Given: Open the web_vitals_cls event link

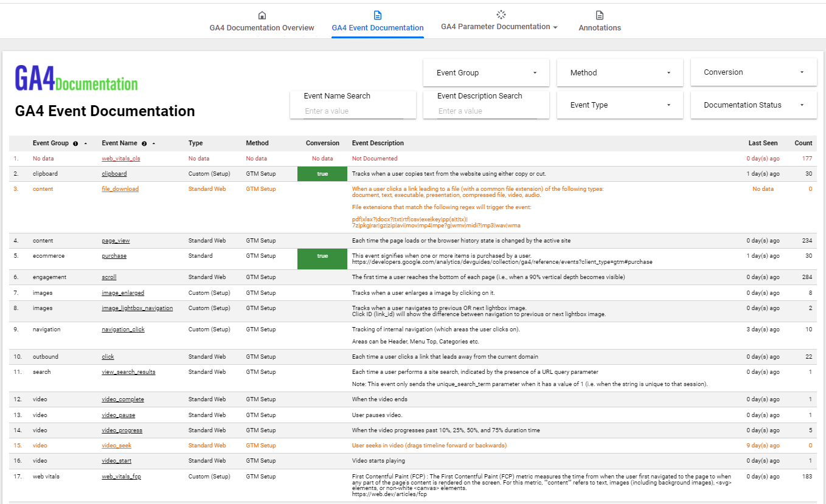Looking at the screenshot, I should coord(120,159).
